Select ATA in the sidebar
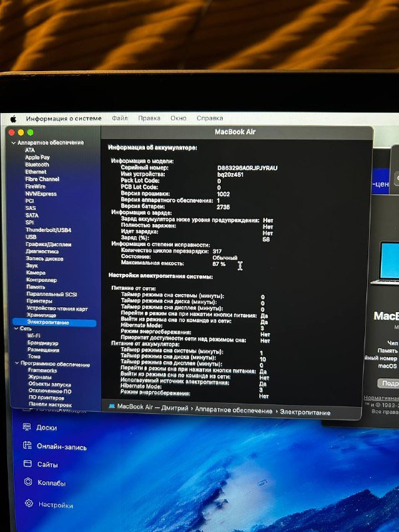Screen dimensions: 399x532 [x=30, y=150]
